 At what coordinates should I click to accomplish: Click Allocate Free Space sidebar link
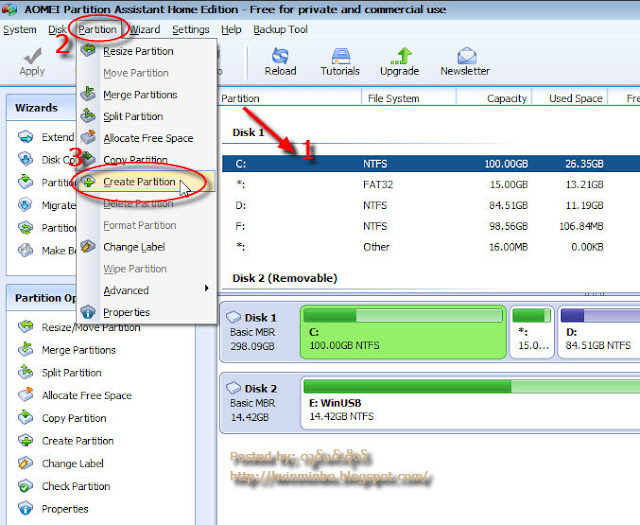click(87, 396)
